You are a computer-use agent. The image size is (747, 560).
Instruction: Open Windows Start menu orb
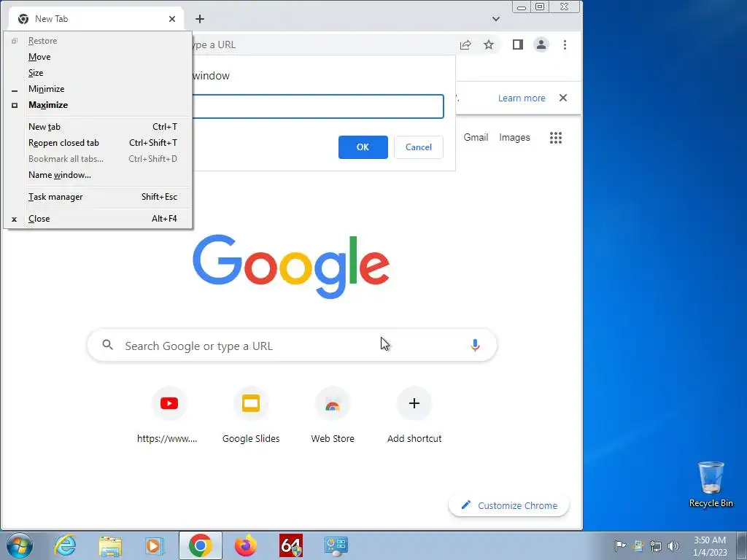tap(19, 545)
